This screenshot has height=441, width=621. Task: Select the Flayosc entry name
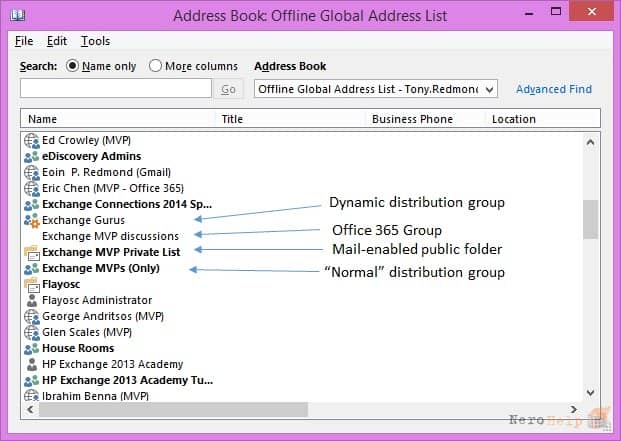click(61, 284)
